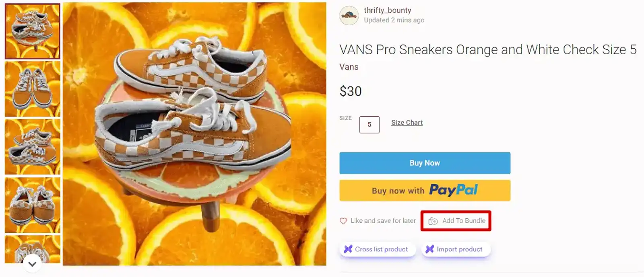644x277 pixels.
Task: Click the Add To Bundle bundle icon
Action: [x=433, y=221]
